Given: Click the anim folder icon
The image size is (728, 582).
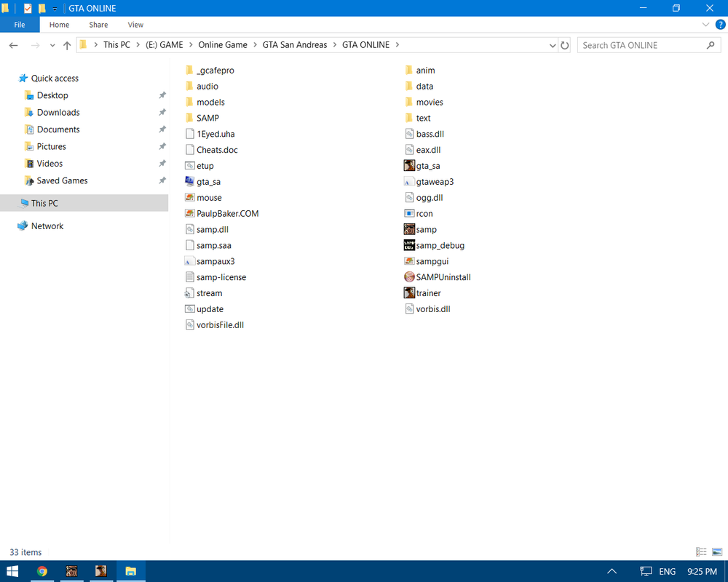Looking at the screenshot, I should tap(409, 70).
